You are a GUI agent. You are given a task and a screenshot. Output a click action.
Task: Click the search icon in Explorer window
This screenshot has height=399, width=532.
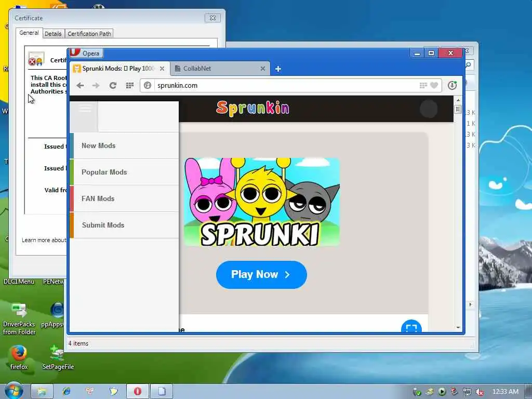pos(469,65)
